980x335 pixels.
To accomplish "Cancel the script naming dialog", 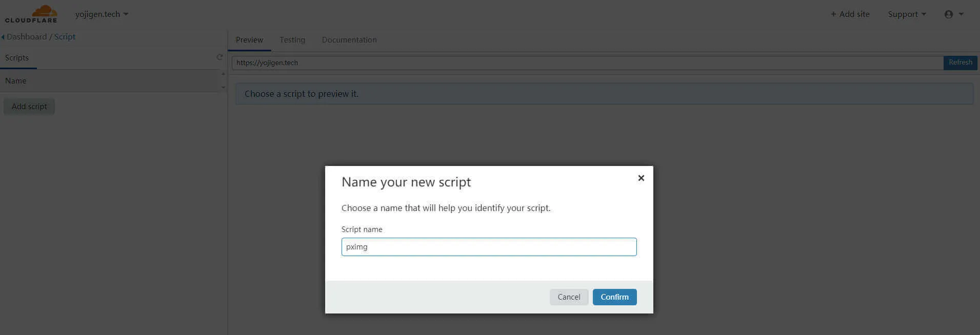I will click(x=569, y=297).
